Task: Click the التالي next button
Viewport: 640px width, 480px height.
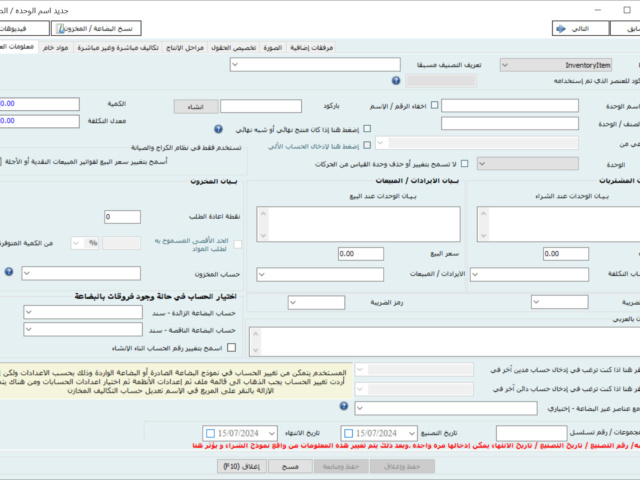Action: pyautogui.click(x=581, y=29)
